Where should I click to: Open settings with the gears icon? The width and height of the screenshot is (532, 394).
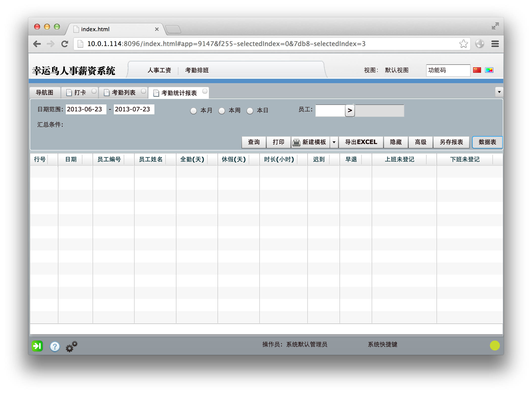point(72,346)
